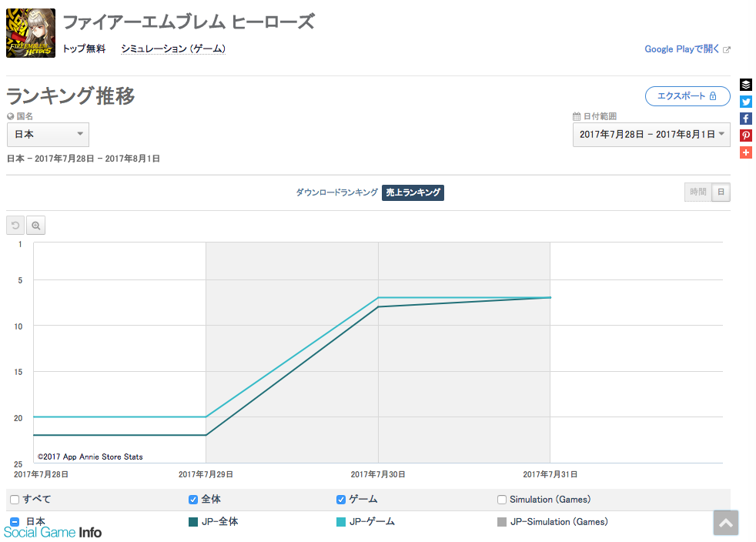The width and height of the screenshot is (756, 542).
Task: Click the 2017年7月31日 axis label
Action: (x=550, y=474)
